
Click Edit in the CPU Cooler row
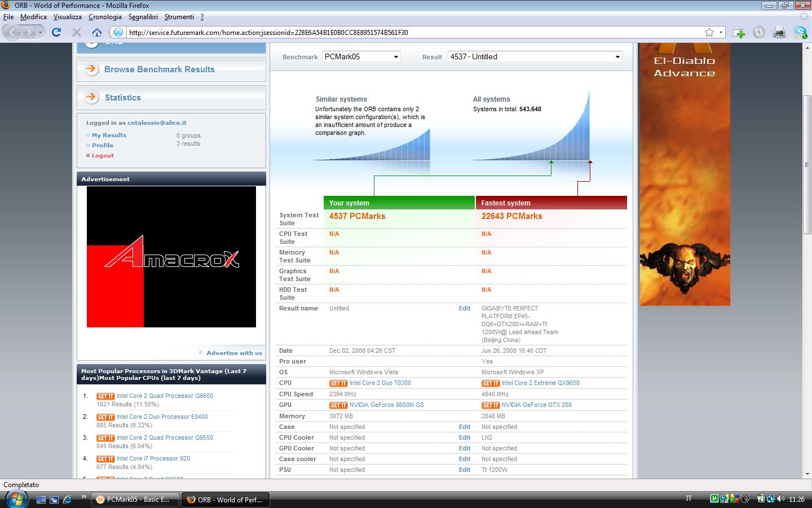(x=465, y=438)
